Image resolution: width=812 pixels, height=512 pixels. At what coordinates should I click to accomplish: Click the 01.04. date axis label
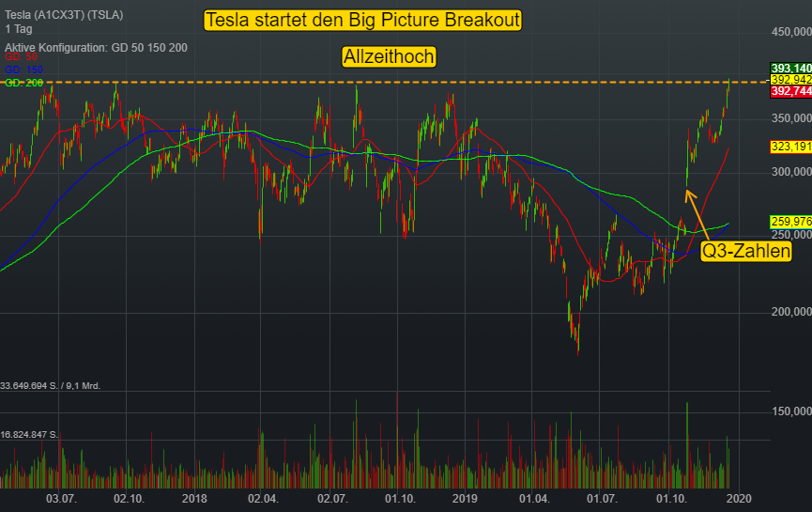tap(534, 499)
